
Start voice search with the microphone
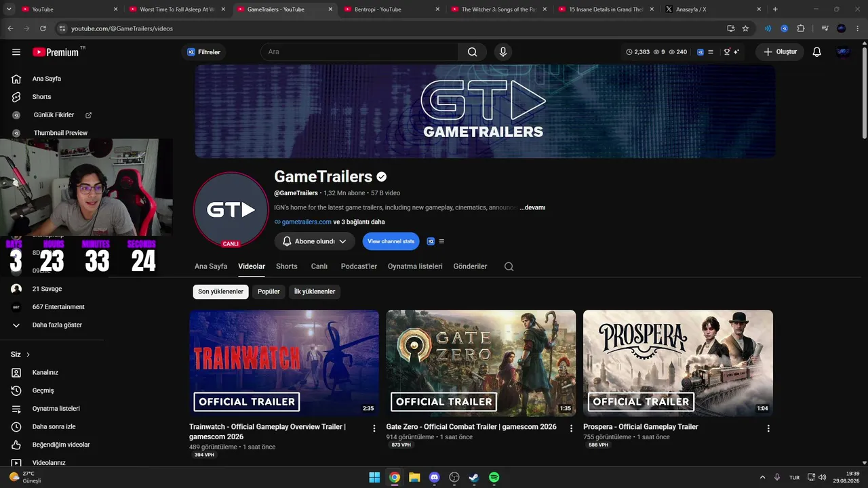(x=503, y=52)
